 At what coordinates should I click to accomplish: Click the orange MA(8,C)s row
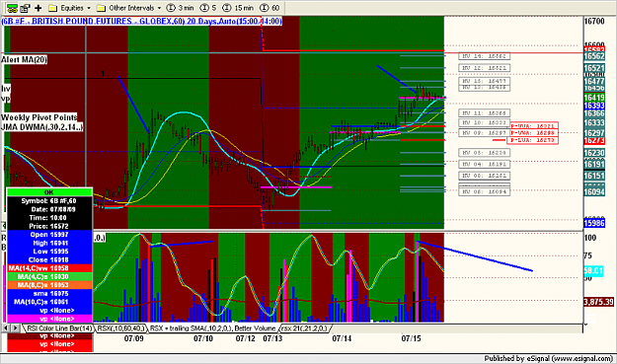49,285
